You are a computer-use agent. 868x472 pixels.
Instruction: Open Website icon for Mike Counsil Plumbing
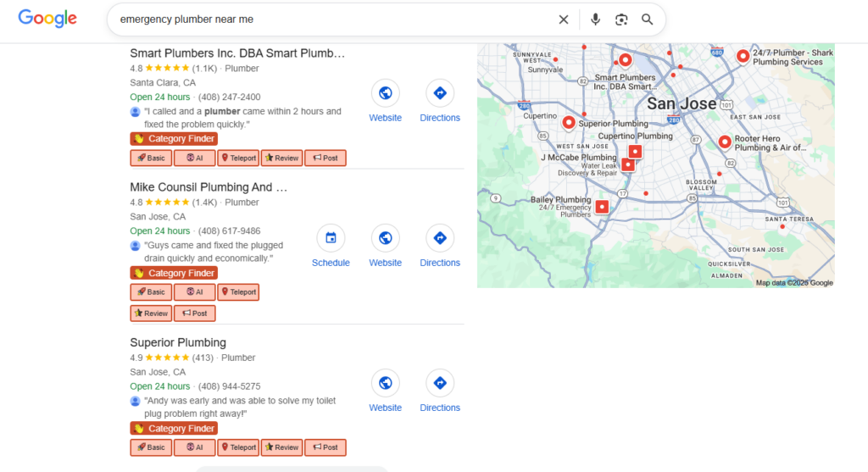click(386, 238)
